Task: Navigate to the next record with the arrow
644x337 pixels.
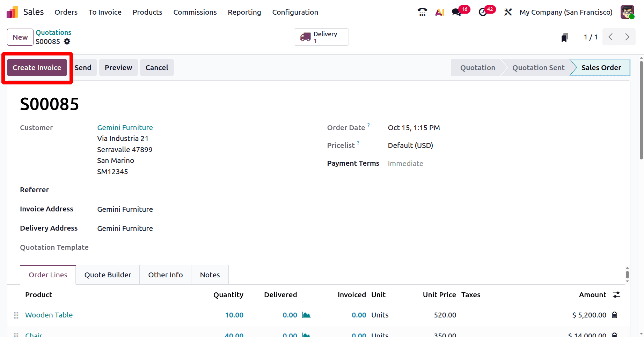Action: tap(627, 37)
